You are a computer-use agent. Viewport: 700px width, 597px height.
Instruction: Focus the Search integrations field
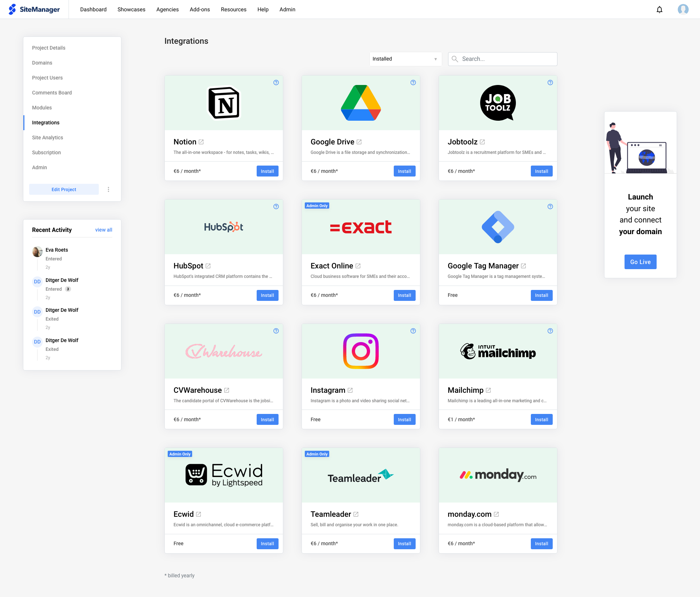(502, 59)
